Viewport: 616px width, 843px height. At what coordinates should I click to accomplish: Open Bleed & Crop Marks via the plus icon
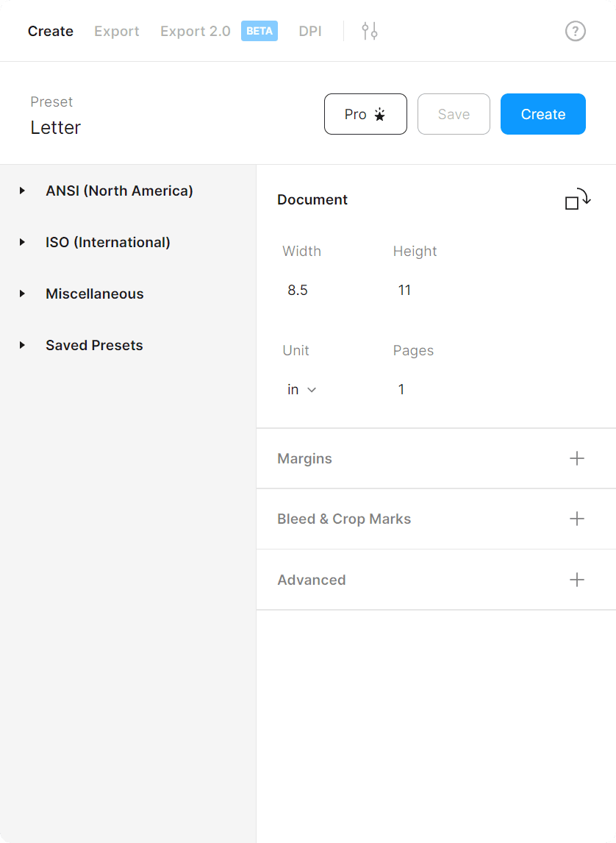coord(577,519)
